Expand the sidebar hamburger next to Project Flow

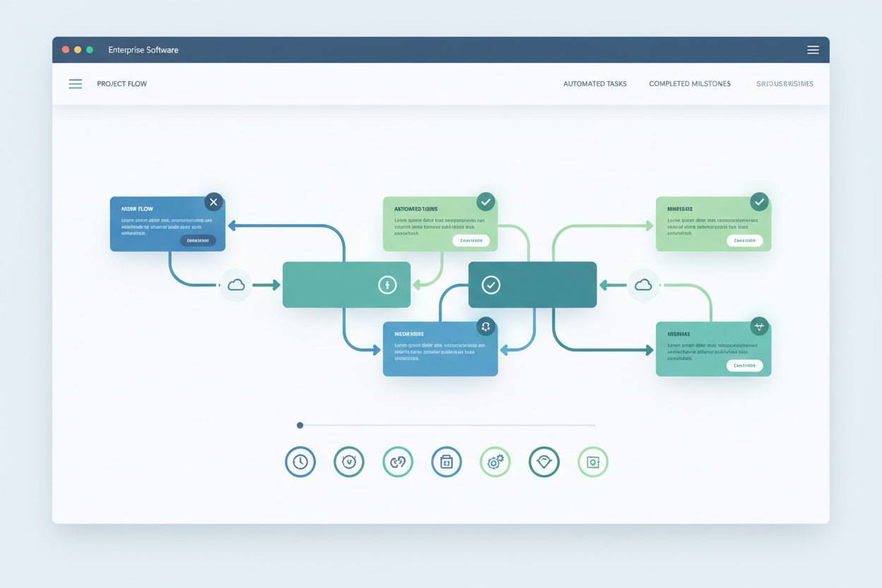pos(75,83)
